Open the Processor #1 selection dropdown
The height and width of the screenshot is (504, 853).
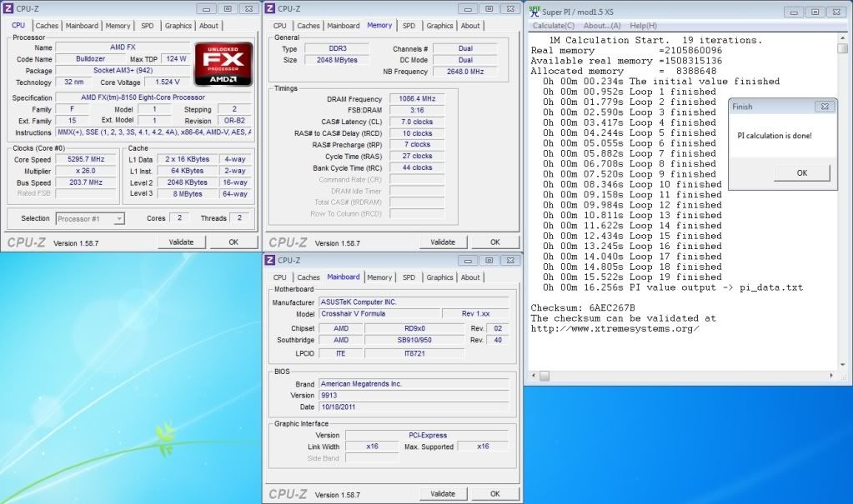[x=90, y=218]
